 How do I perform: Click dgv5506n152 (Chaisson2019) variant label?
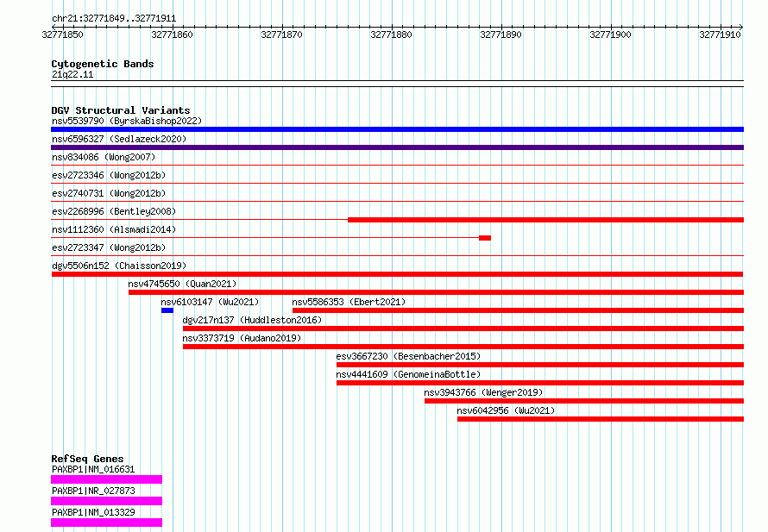pos(119,266)
